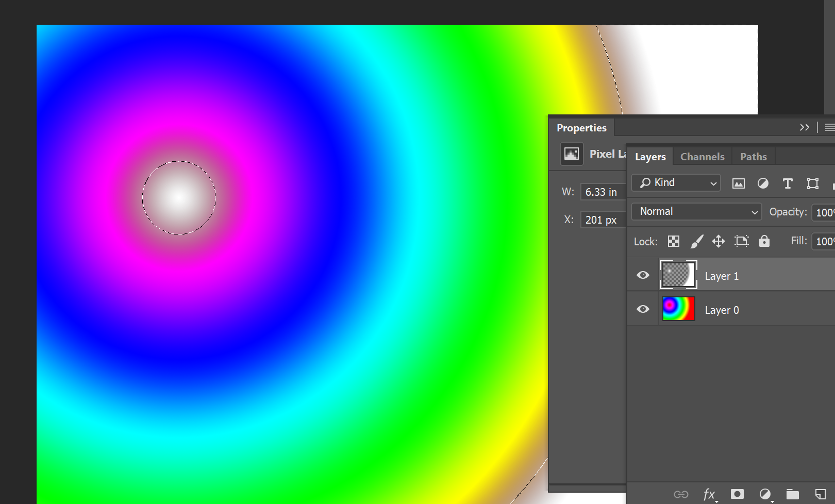Filter layers by type layers
The height and width of the screenshot is (504, 835).
788,183
